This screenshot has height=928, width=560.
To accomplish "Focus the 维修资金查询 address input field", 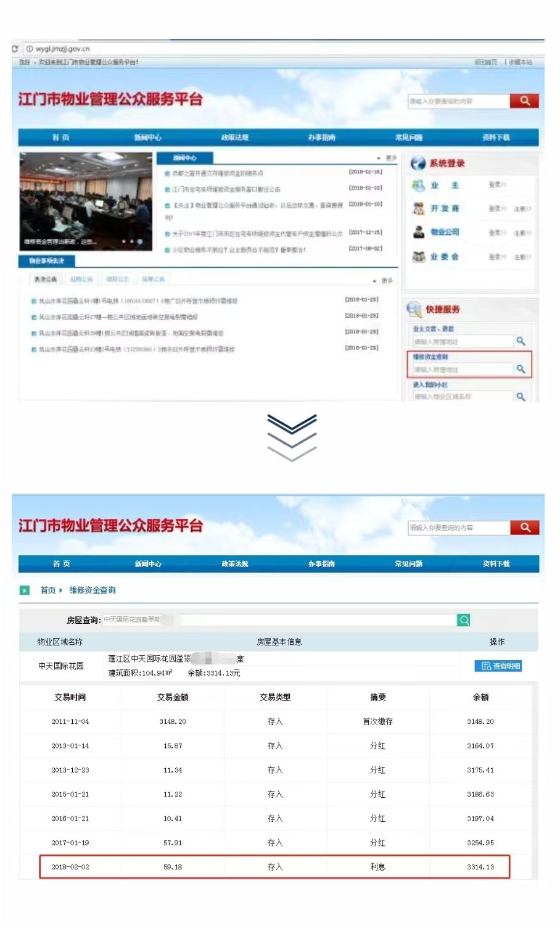I will (463, 369).
